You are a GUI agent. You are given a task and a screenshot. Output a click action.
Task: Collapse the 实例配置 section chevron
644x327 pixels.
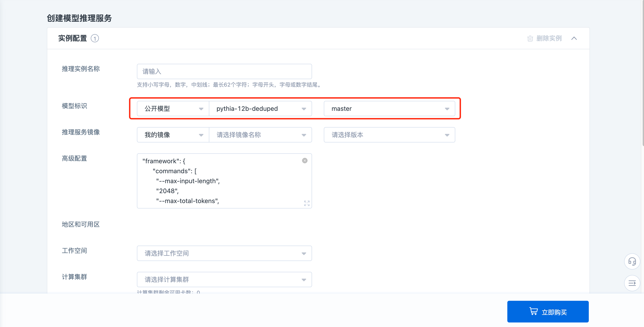574,38
